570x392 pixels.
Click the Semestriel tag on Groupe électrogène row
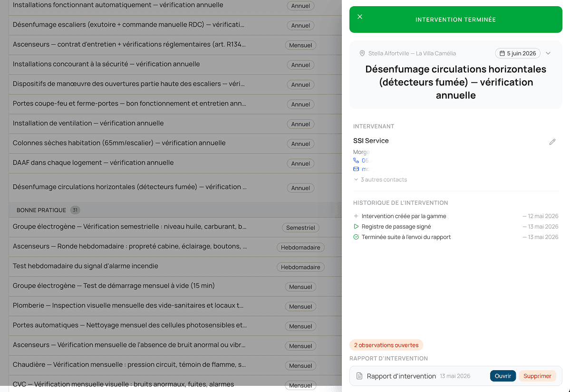(x=300, y=228)
